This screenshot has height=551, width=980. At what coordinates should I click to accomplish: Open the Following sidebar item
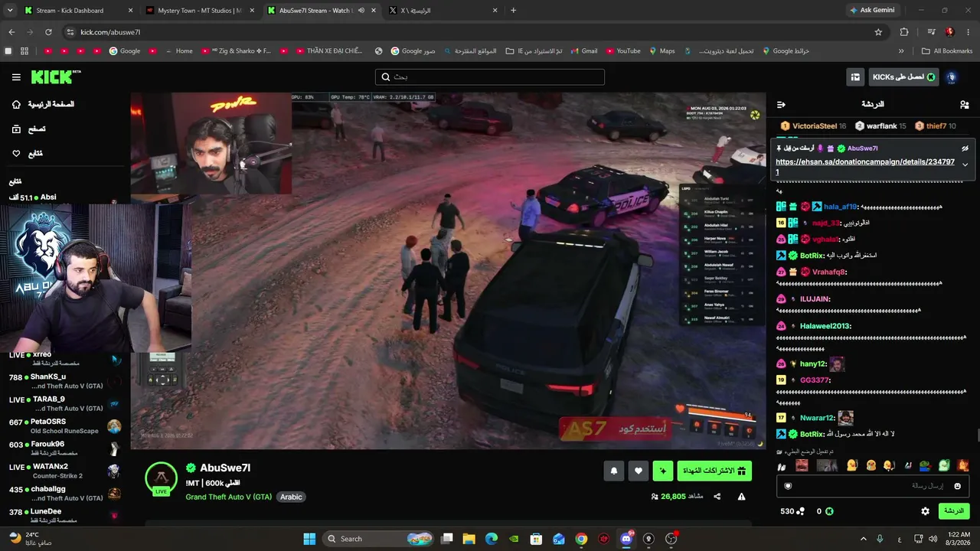[28, 154]
